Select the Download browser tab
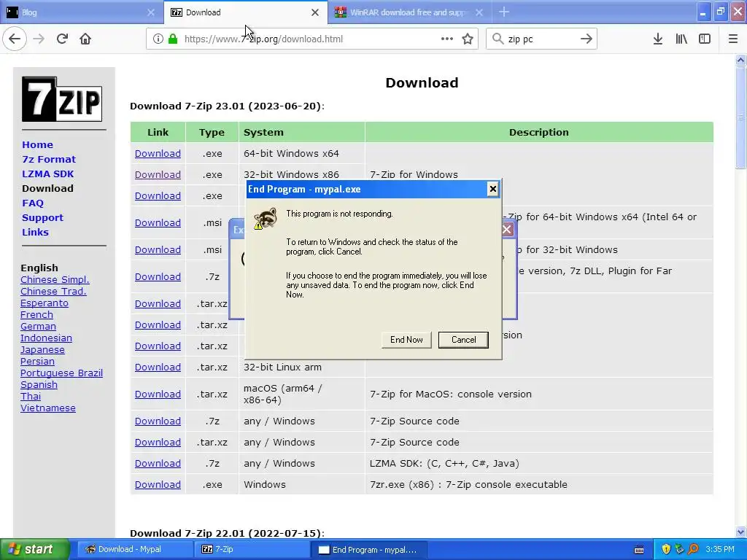The image size is (747, 560). [246, 12]
